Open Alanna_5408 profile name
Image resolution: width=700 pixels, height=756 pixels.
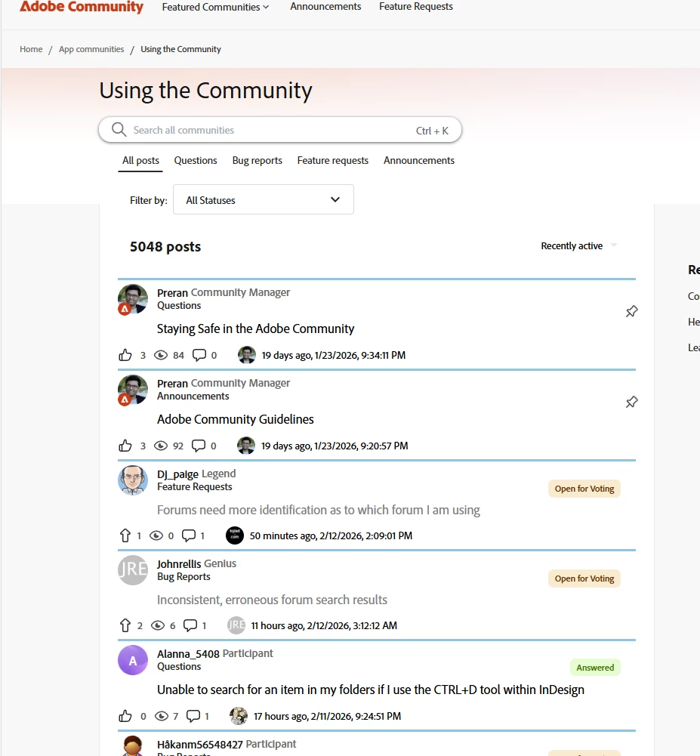tap(188, 654)
